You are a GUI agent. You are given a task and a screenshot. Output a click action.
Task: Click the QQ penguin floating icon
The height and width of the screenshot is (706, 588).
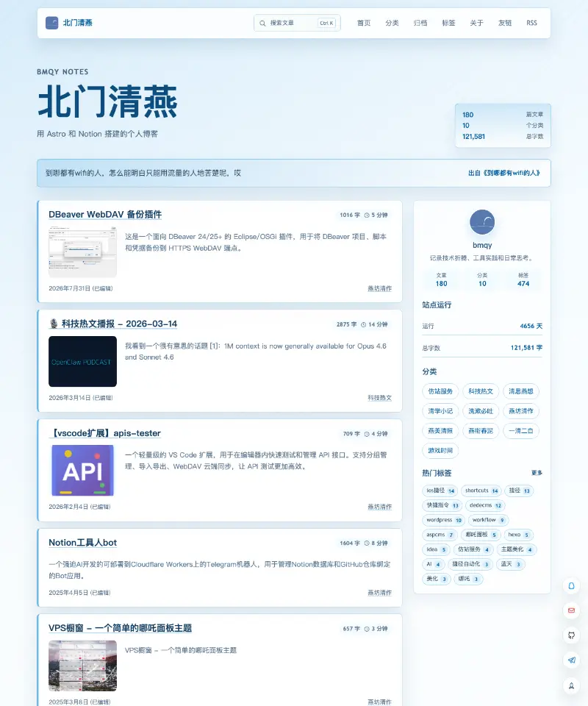point(571,586)
